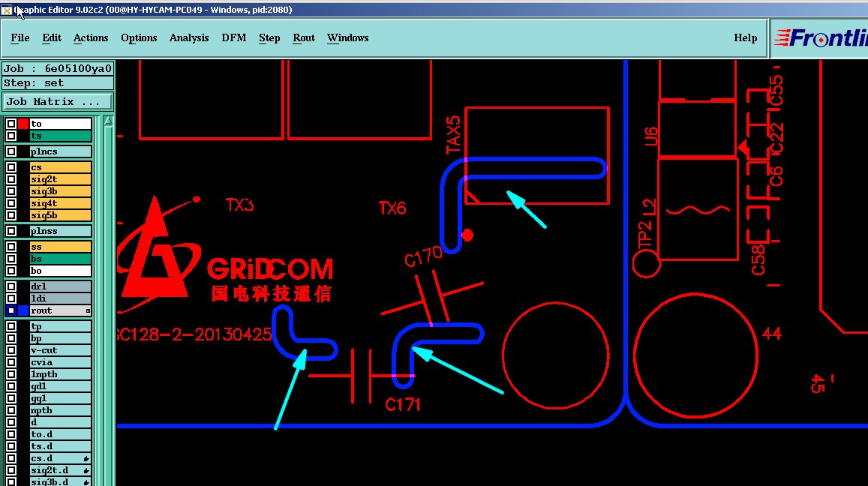Select layer name 'tp'
868x486 pixels.
[60, 326]
